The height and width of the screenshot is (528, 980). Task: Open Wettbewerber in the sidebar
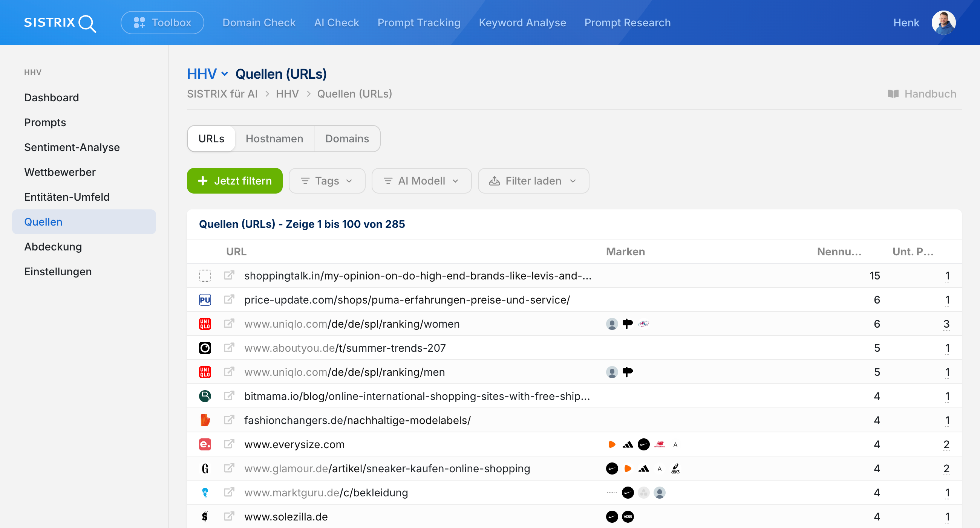60,172
